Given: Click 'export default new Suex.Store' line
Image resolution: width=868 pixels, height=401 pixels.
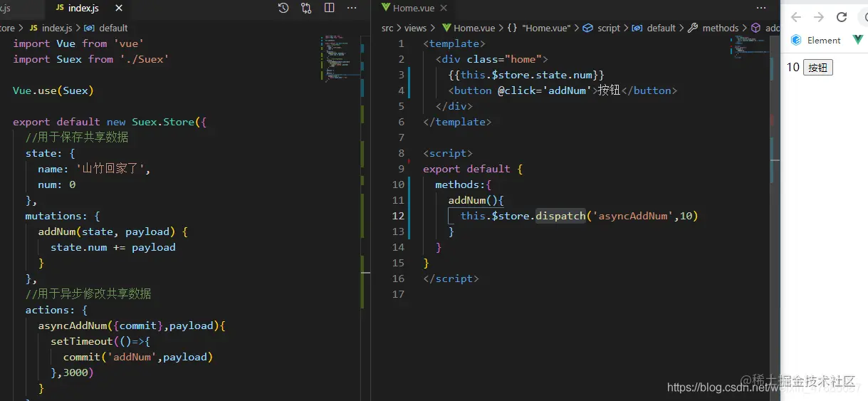Looking at the screenshot, I should click(110, 122).
